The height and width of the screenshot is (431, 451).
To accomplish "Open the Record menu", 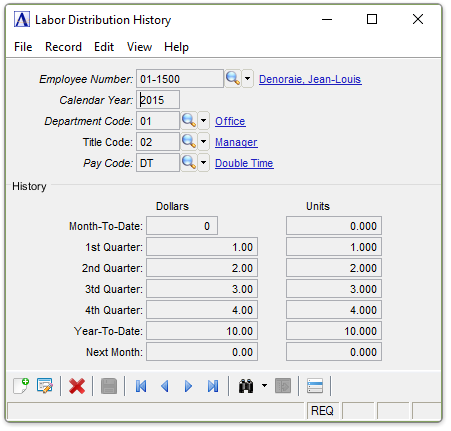I will pos(63,47).
